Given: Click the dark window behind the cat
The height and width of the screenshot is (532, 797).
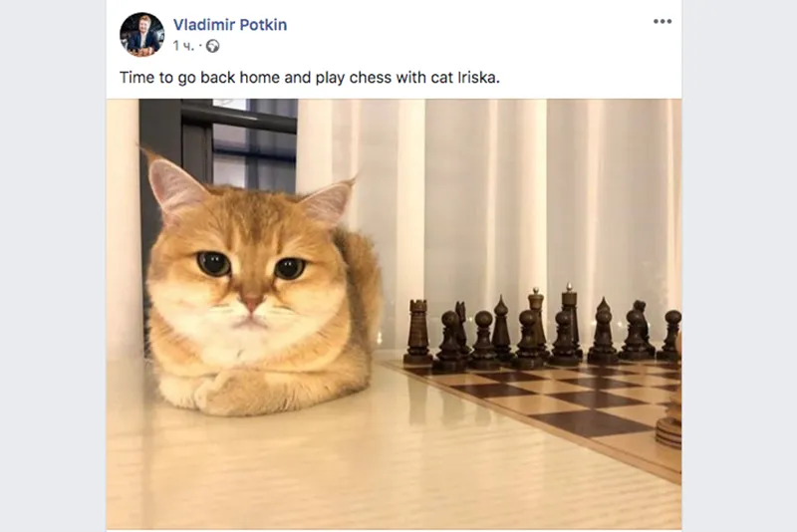Looking at the screenshot, I should coord(244,144).
